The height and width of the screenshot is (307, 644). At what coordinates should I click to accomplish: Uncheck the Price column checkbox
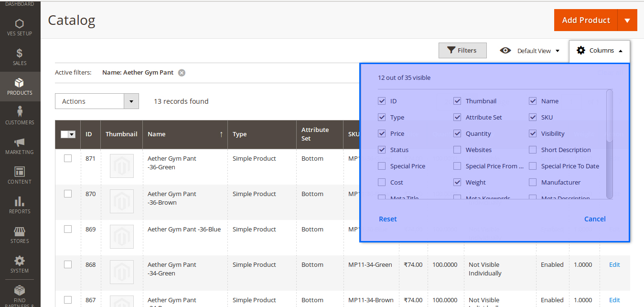[382, 133]
